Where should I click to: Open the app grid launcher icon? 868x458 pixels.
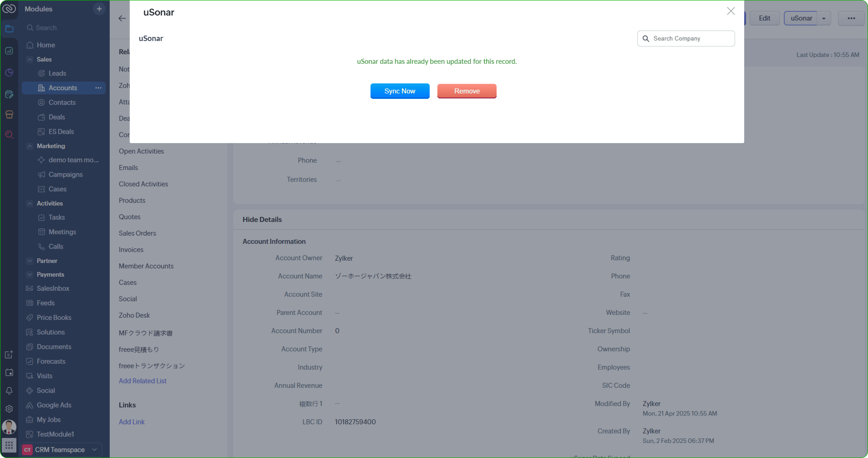pyautogui.click(x=9, y=445)
